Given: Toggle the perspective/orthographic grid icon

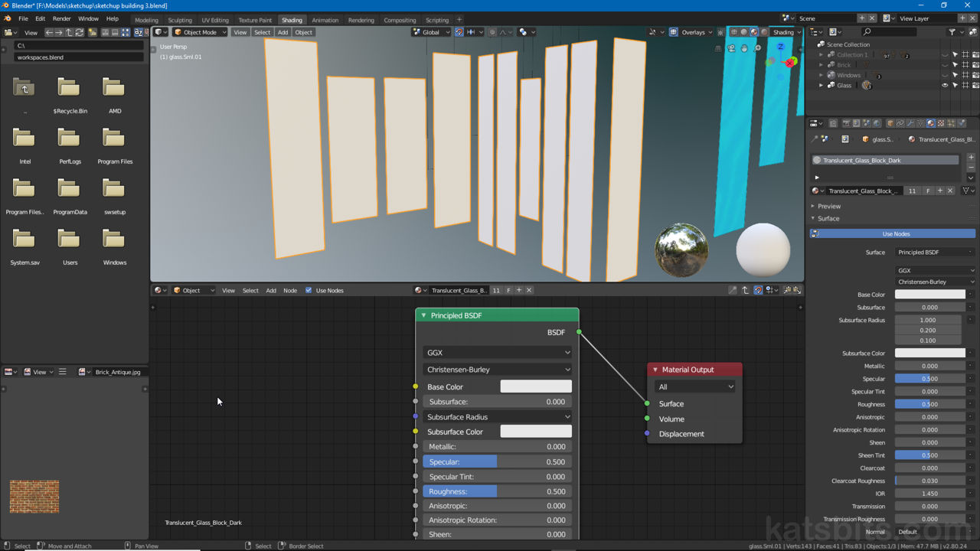Looking at the screenshot, I should point(718,48).
